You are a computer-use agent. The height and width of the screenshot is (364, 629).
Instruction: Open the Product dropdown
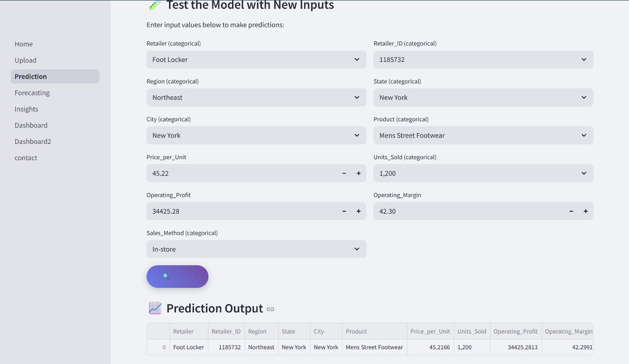[x=483, y=135]
